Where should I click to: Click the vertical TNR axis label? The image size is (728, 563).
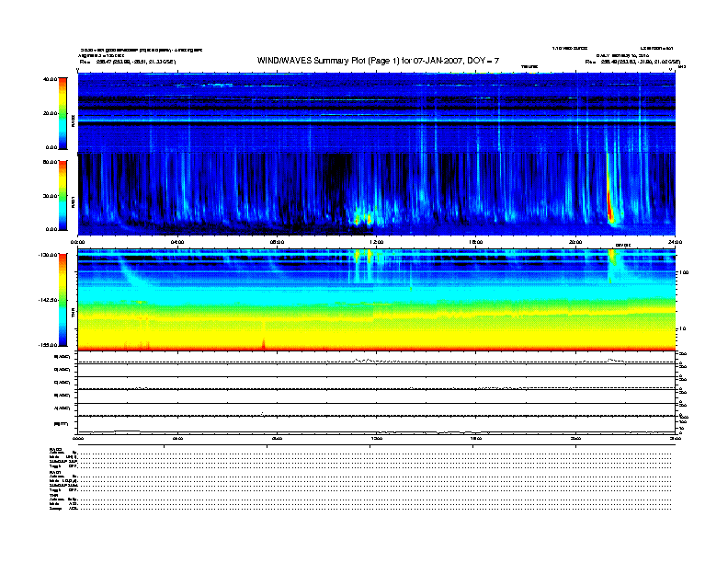(x=73, y=314)
